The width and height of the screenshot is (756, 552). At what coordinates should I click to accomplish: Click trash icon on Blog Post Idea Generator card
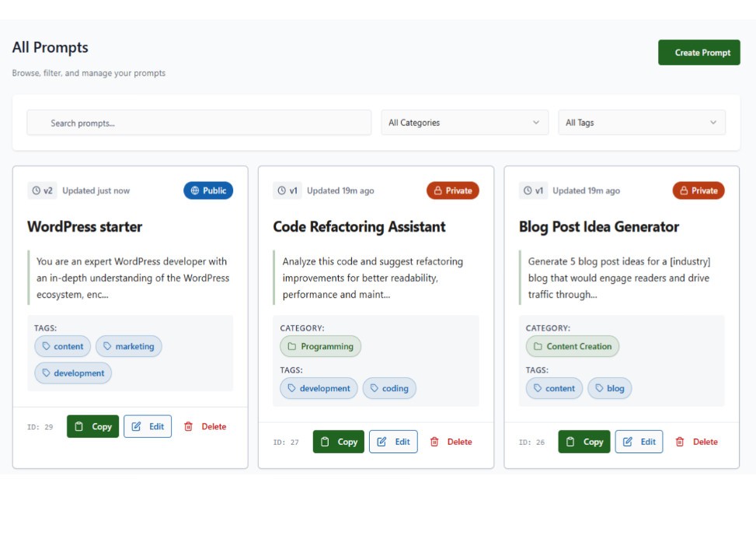pyautogui.click(x=680, y=442)
